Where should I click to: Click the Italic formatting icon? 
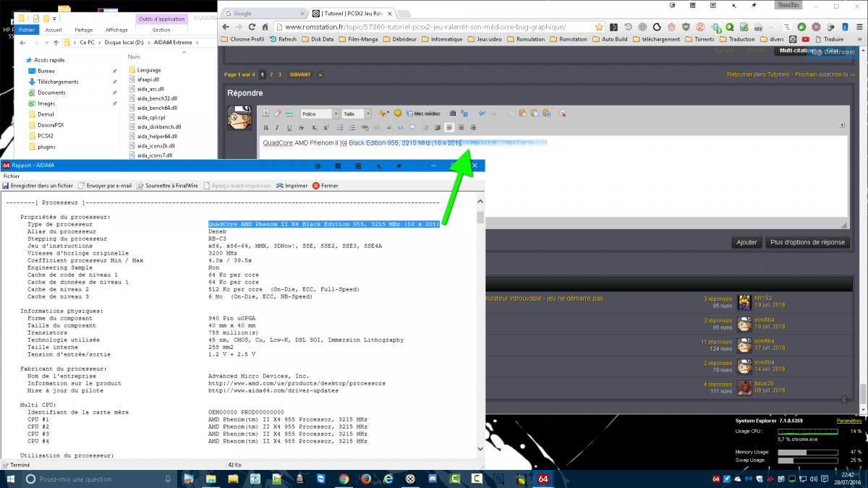click(x=276, y=127)
